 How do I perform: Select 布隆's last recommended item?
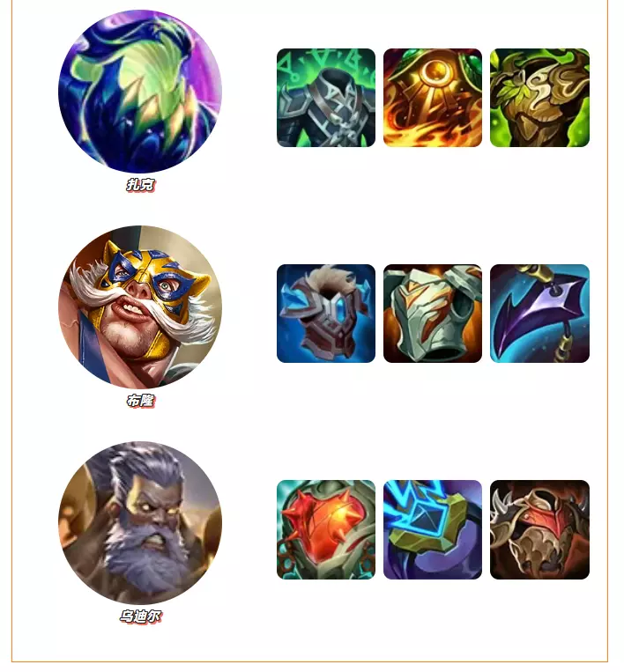[539, 314]
